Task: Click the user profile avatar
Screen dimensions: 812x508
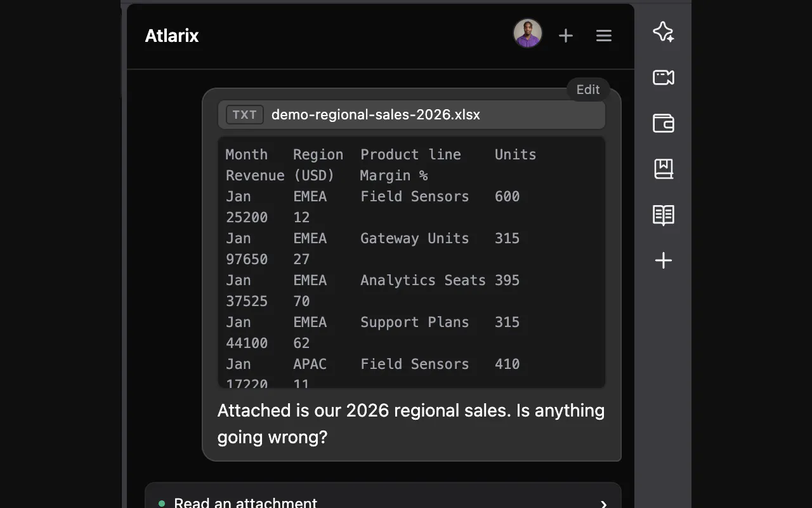Action: pyautogui.click(x=528, y=34)
